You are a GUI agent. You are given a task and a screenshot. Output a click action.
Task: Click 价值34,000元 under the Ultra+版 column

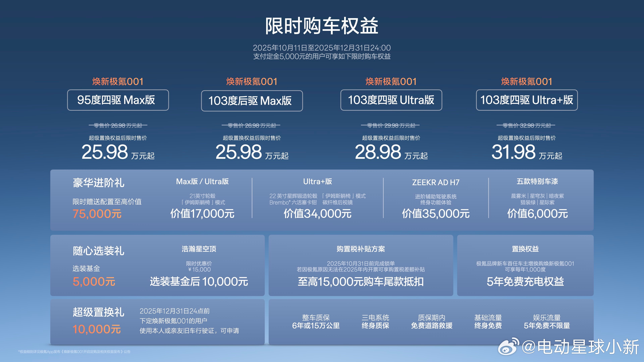(x=317, y=214)
